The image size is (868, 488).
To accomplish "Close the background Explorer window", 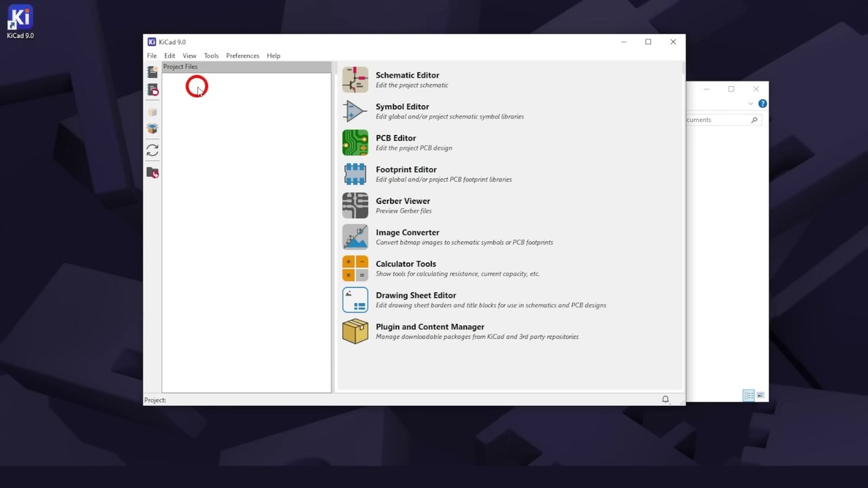I will pos(756,89).
